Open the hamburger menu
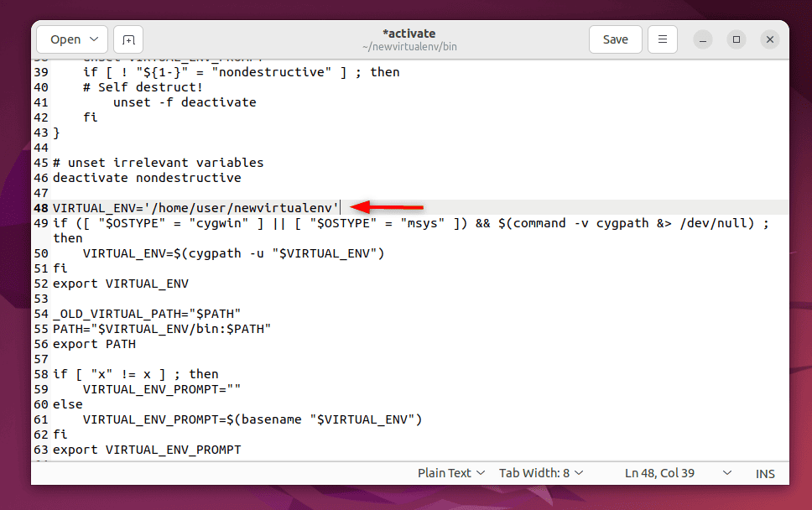Screen dimensions: 812x510 [663, 39]
